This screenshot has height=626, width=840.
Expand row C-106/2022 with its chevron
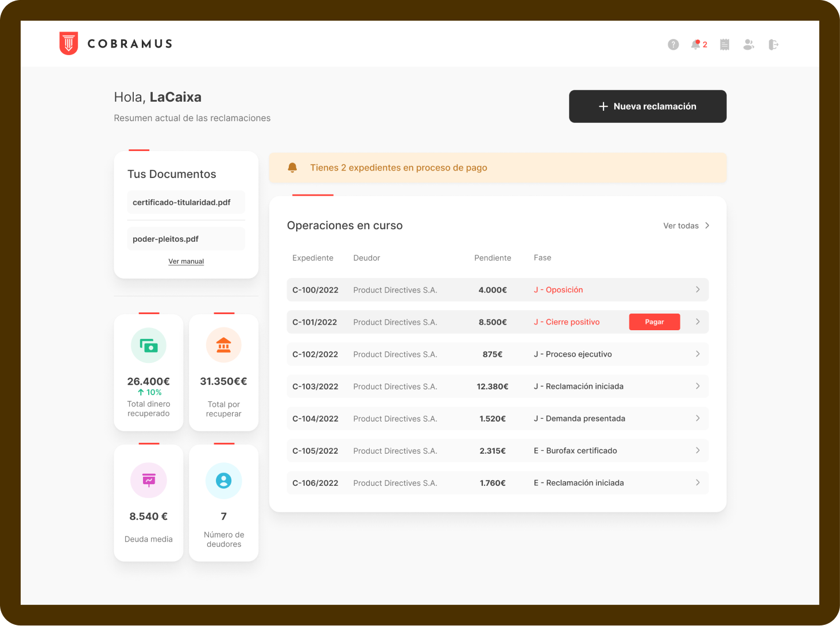698,482
